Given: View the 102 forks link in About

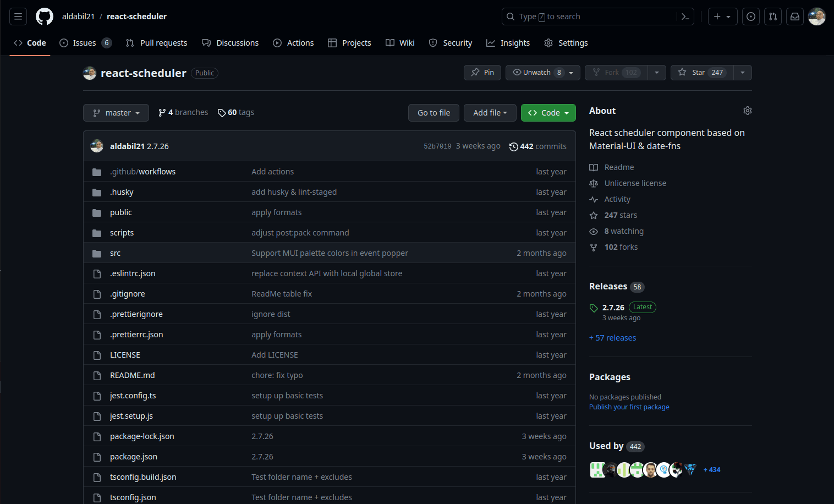Looking at the screenshot, I should 614,247.
